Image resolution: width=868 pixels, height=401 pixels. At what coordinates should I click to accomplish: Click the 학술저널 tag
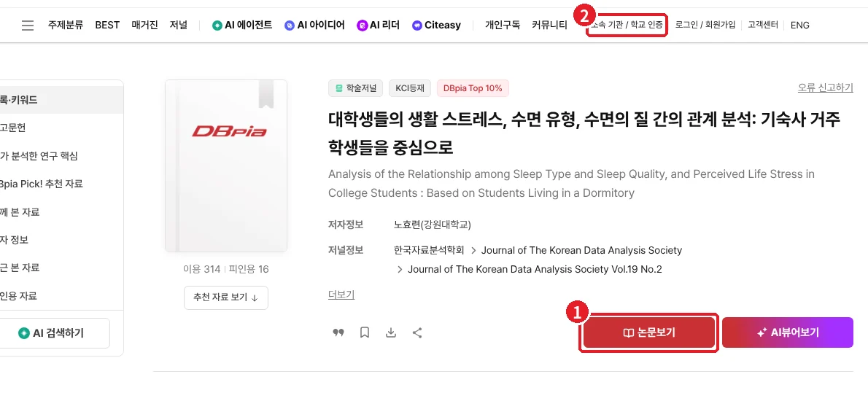pyautogui.click(x=355, y=88)
